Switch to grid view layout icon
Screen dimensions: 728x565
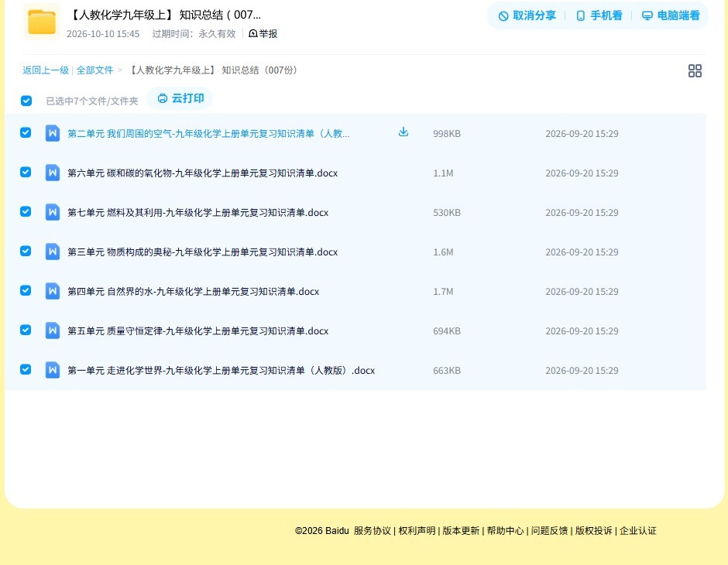[695, 70]
